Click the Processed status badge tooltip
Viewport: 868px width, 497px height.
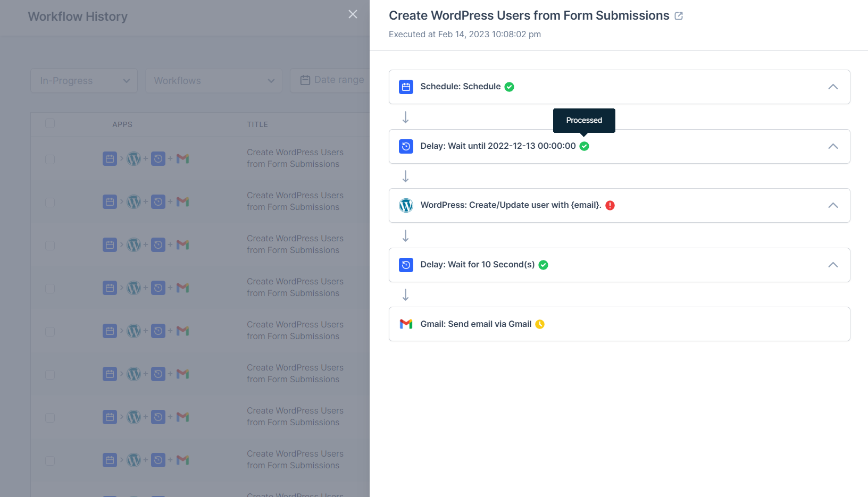583,120
